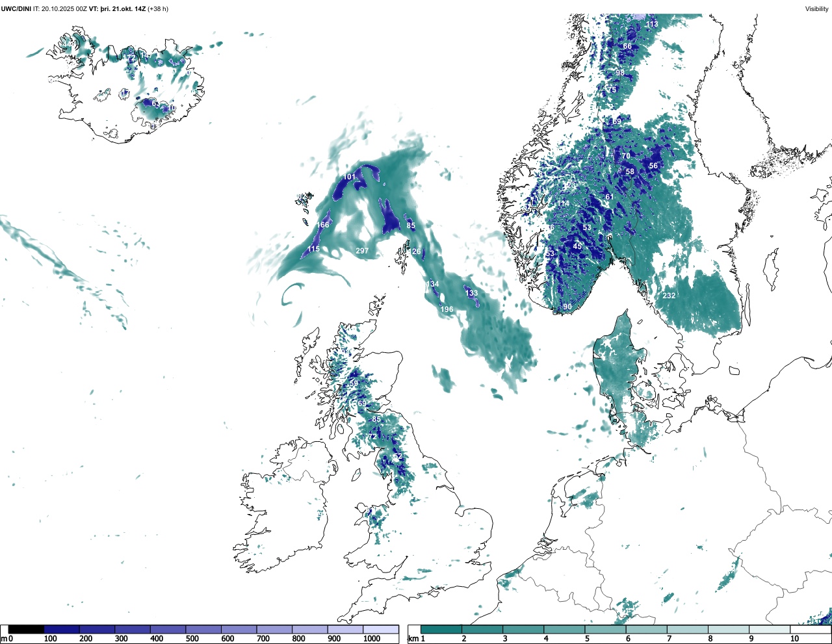Click the value 90 at Norway's south tip
The height and width of the screenshot is (644, 832).
click(567, 307)
